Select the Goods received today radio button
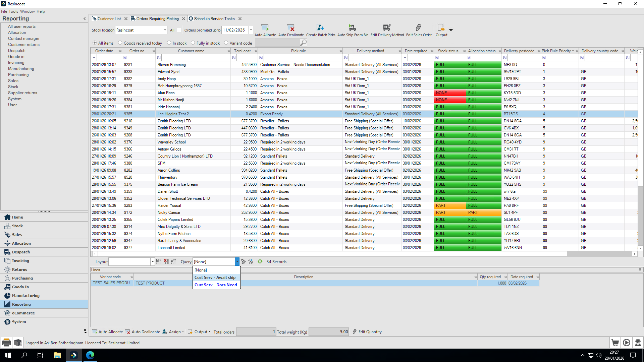The image size is (644, 362). pyautogui.click(x=120, y=43)
